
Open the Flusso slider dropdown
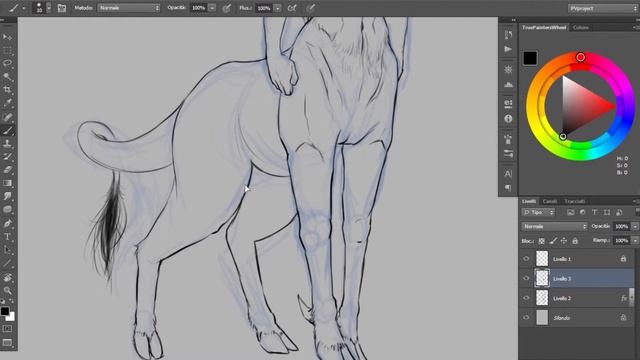point(278,8)
